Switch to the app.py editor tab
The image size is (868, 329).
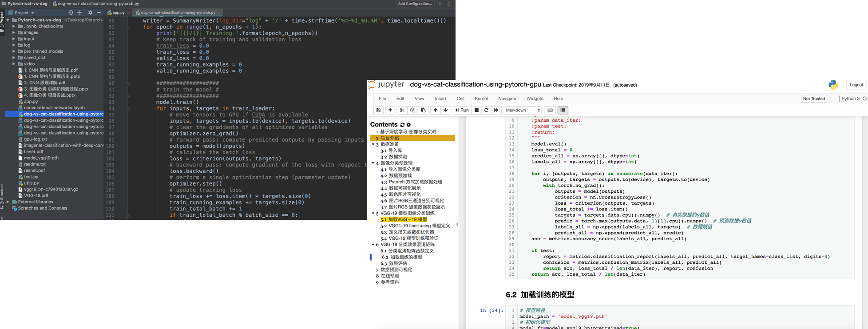click(118, 13)
